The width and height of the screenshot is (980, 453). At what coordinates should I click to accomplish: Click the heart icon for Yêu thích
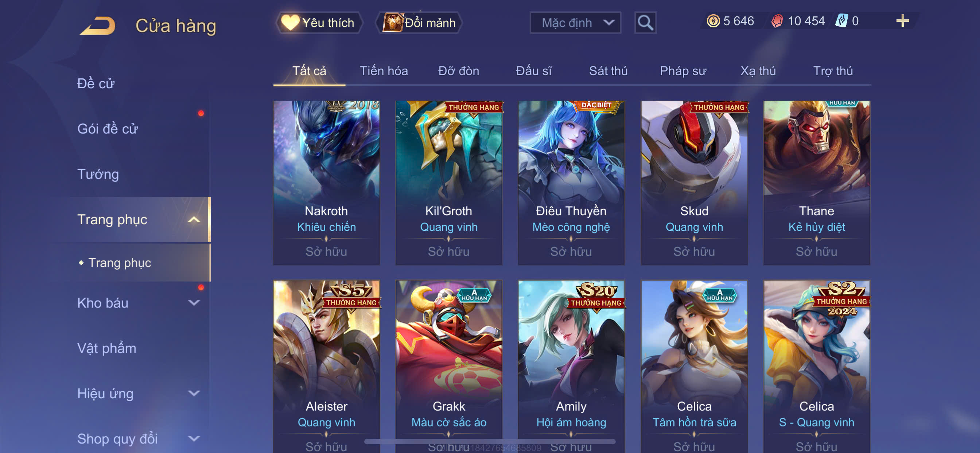(289, 23)
